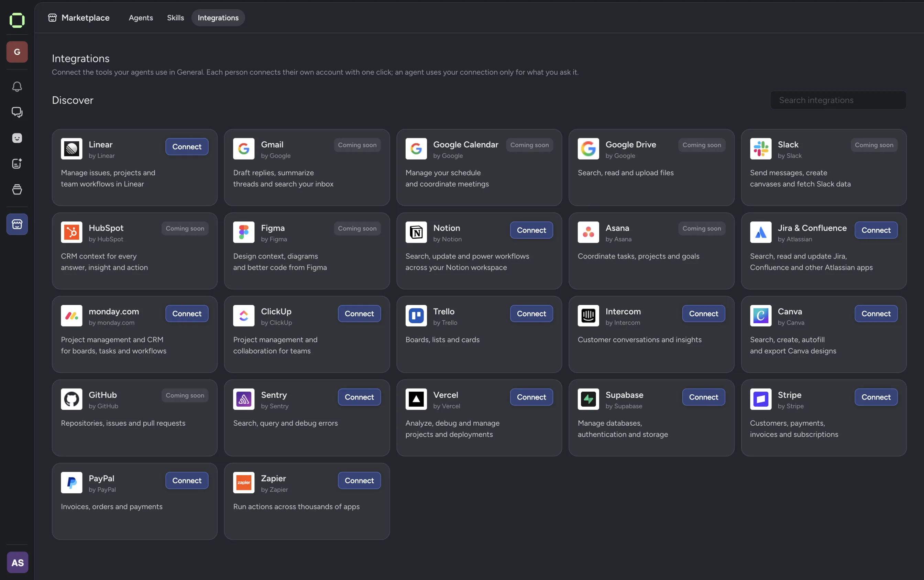Click the Google Calendar logo
Image resolution: width=924 pixels, height=580 pixels.
point(416,149)
